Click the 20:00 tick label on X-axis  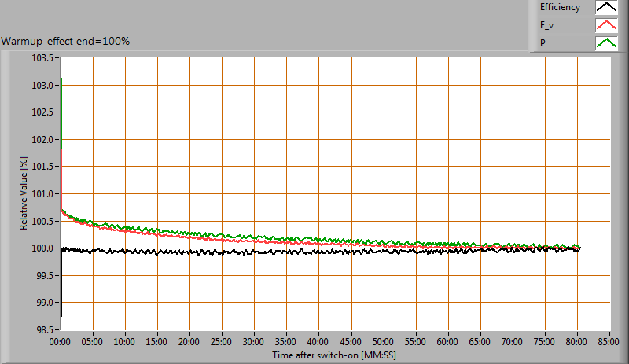coord(190,343)
